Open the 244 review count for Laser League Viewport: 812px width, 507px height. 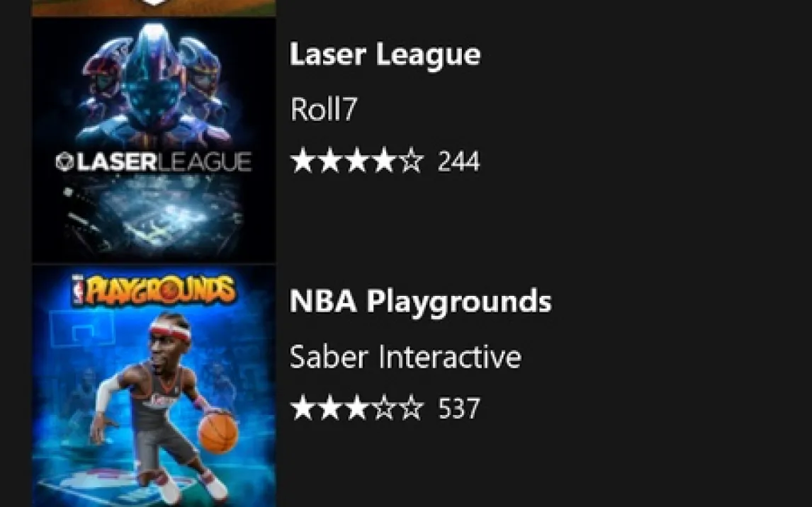coord(459,161)
